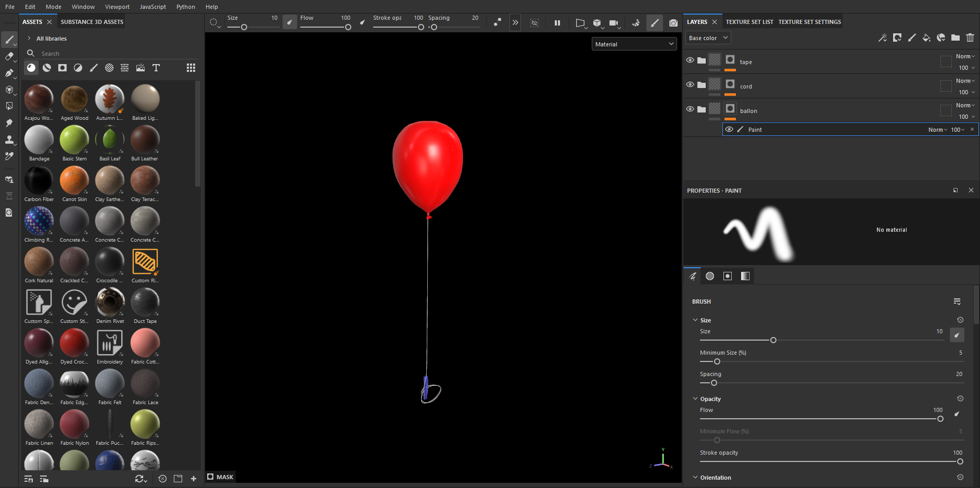Click the Stroke opacity slider in properties

830,461
